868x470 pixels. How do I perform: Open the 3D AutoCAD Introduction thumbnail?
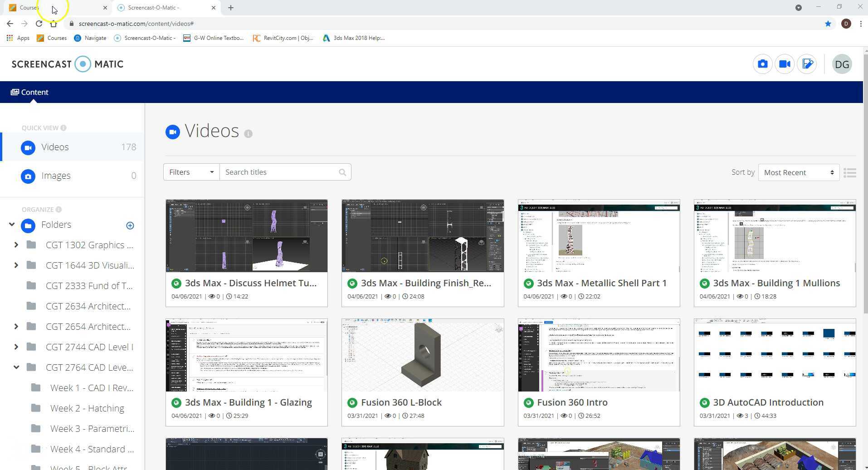click(x=775, y=355)
